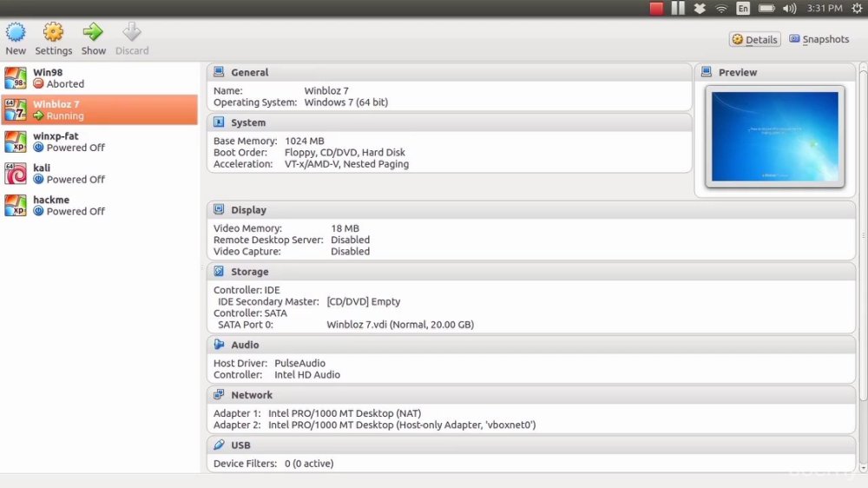Click the winxp-fat VM icon

pos(16,142)
